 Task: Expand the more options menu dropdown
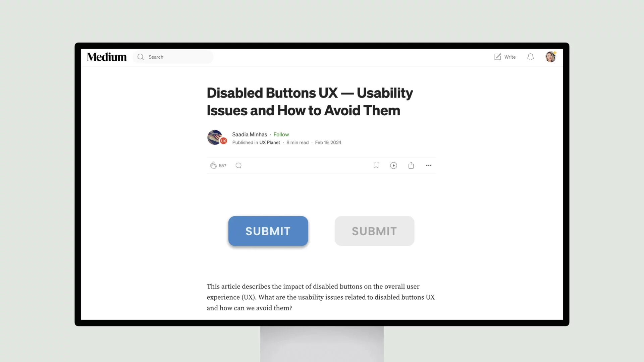coord(428,165)
